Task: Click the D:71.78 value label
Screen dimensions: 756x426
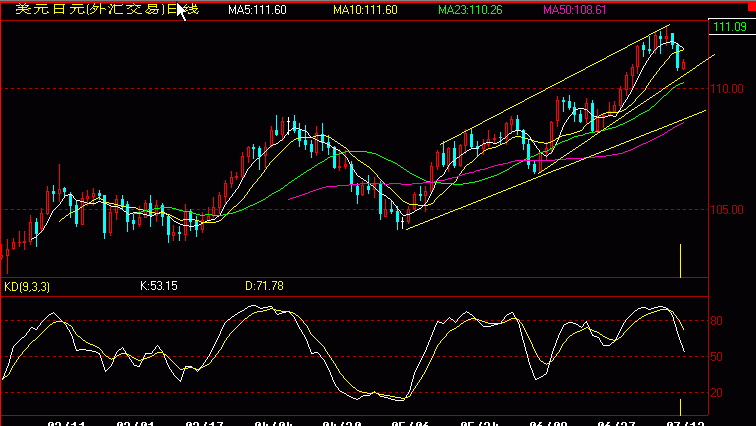Action: tap(264, 286)
